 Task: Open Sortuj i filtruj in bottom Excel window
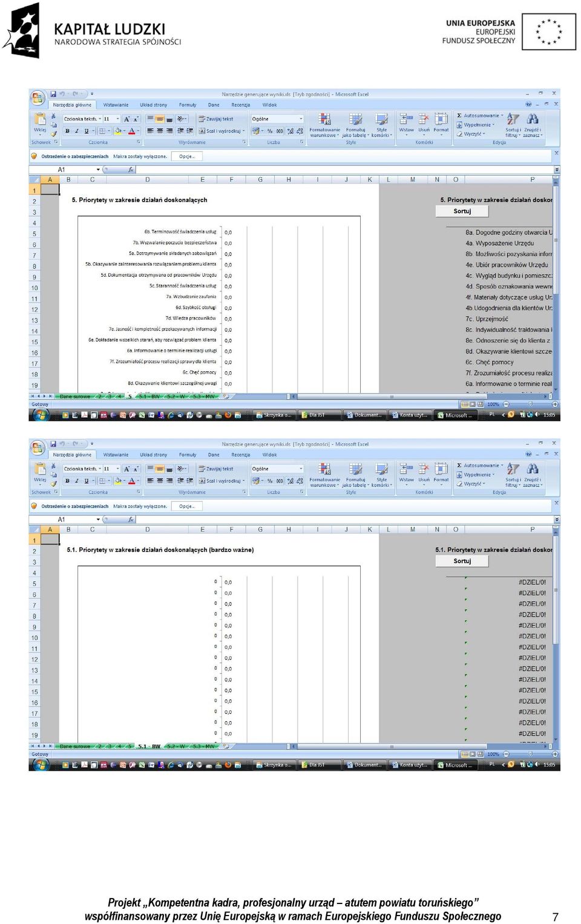pos(513,475)
